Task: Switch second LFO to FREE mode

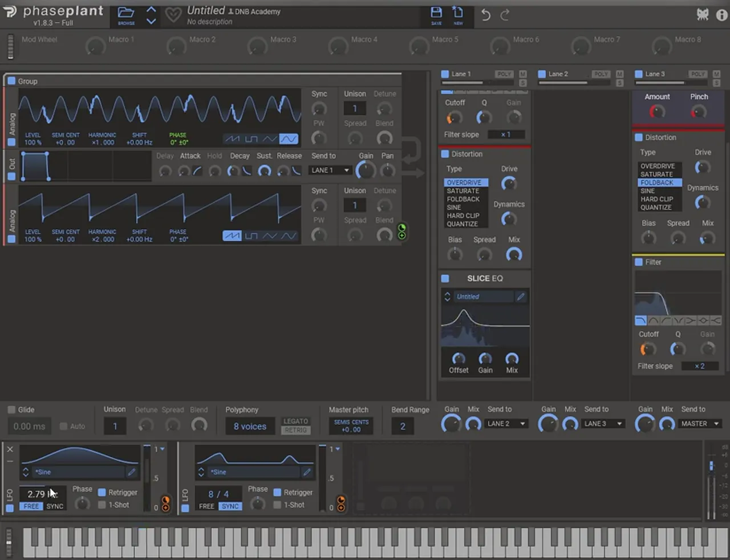Action: 206,506
